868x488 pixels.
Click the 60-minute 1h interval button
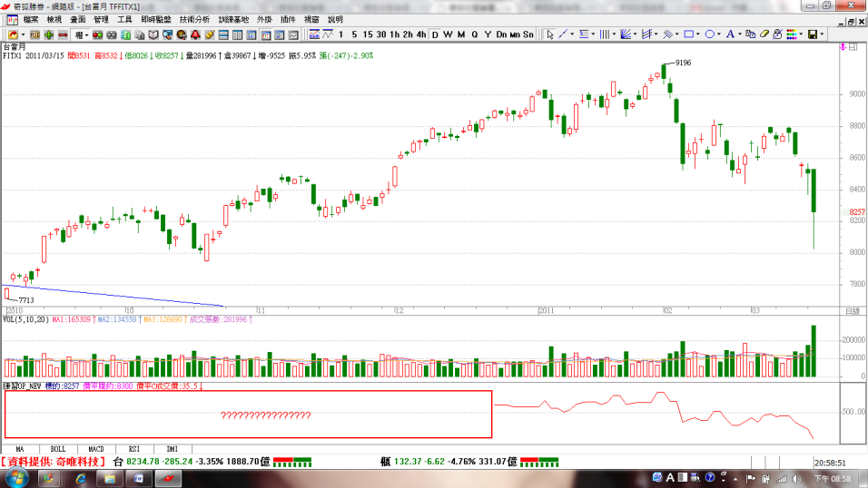point(394,34)
